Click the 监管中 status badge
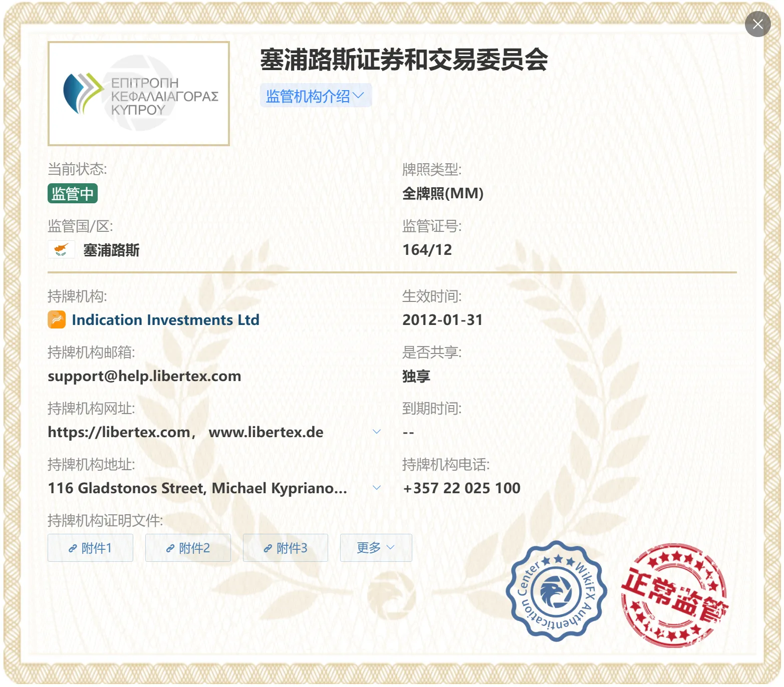784x687 pixels. click(x=73, y=193)
